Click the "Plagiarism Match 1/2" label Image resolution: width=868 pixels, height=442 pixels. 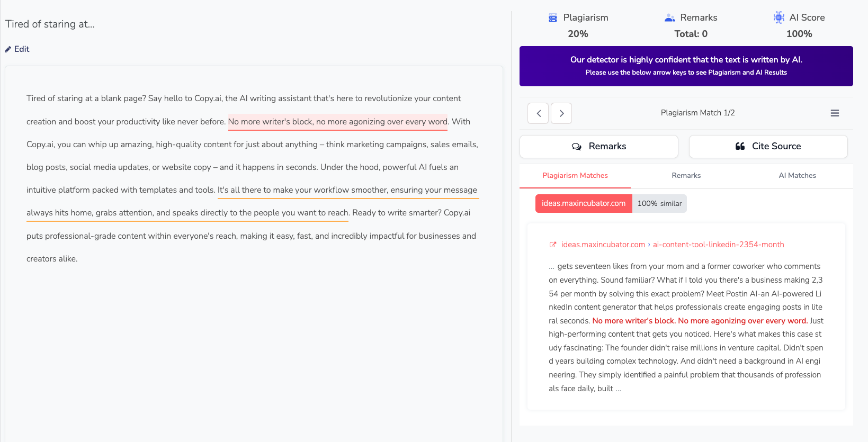[x=697, y=113]
